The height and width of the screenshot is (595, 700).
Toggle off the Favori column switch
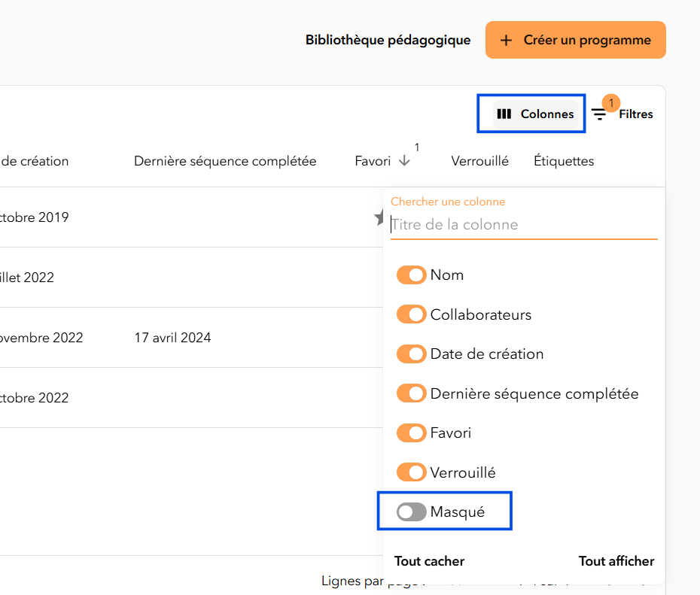coord(411,433)
